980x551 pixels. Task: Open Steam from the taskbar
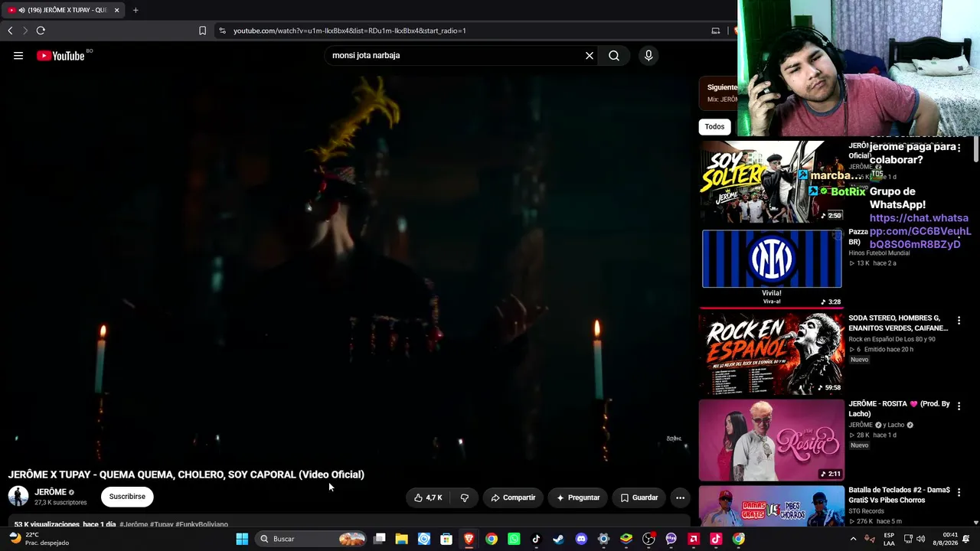[558, 539]
